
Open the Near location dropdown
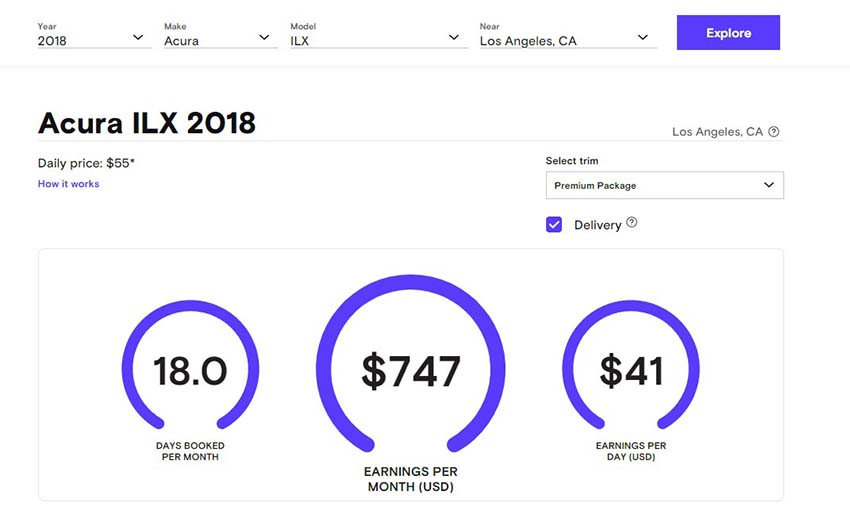click(x=568, y=35)
